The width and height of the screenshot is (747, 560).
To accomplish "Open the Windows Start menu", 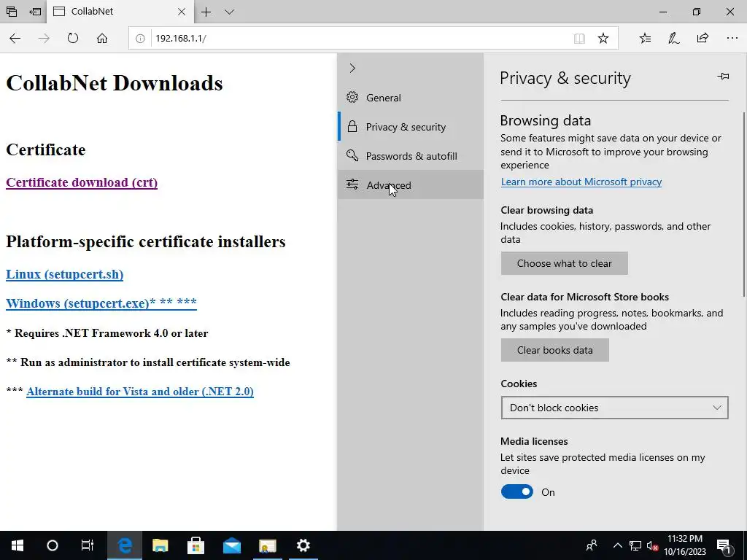I will click(x=18, y=545).
